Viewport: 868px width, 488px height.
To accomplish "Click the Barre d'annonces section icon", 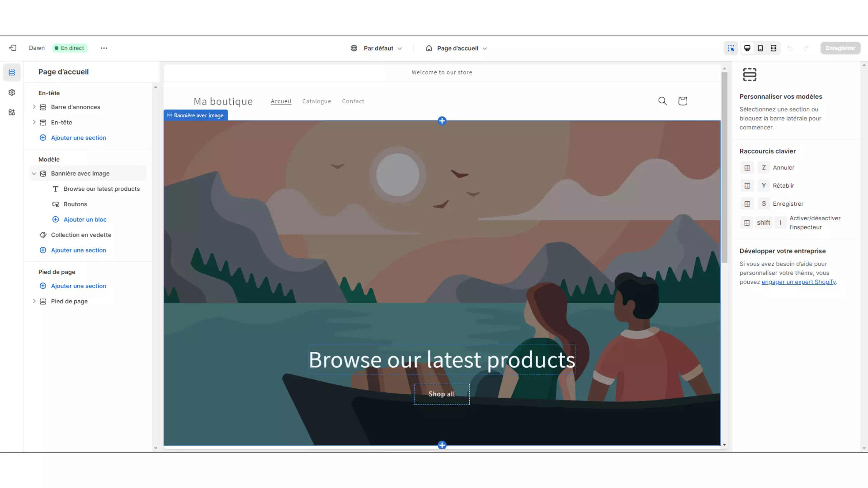I will point(43,107).
